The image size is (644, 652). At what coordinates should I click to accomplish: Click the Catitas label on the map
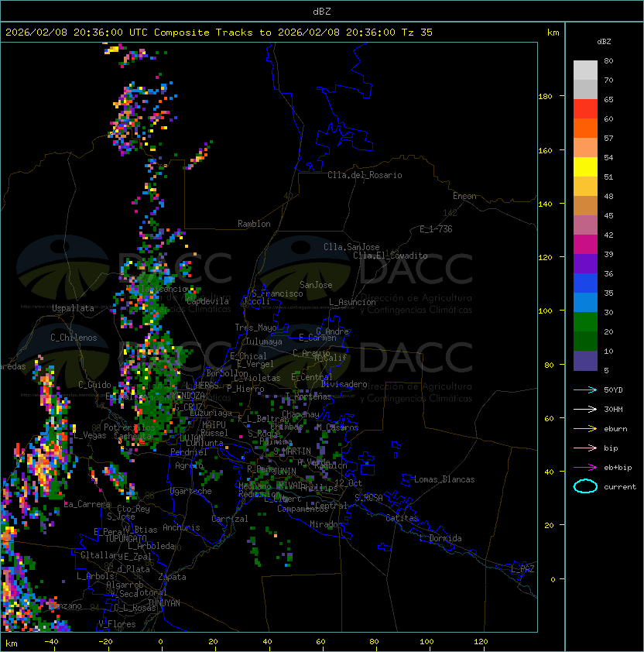402,518
